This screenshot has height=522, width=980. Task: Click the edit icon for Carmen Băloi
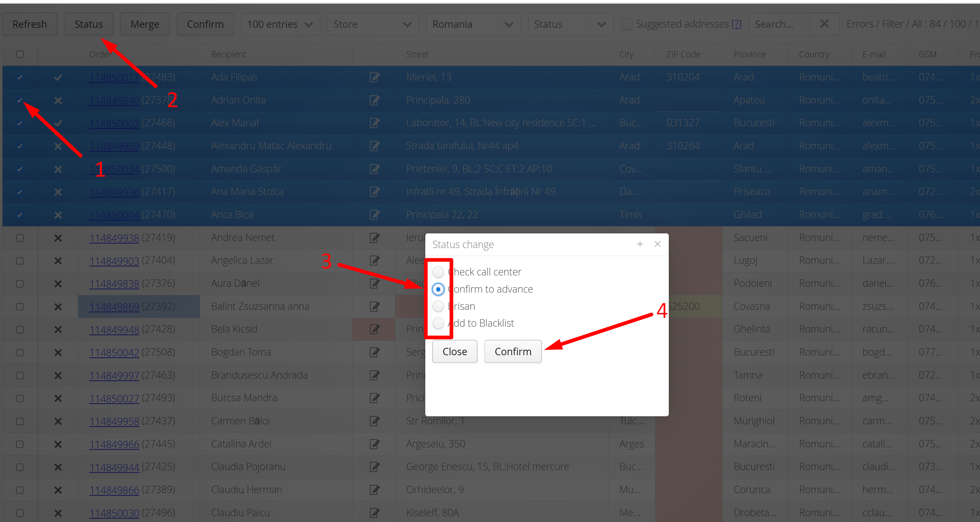pos(374,421)
